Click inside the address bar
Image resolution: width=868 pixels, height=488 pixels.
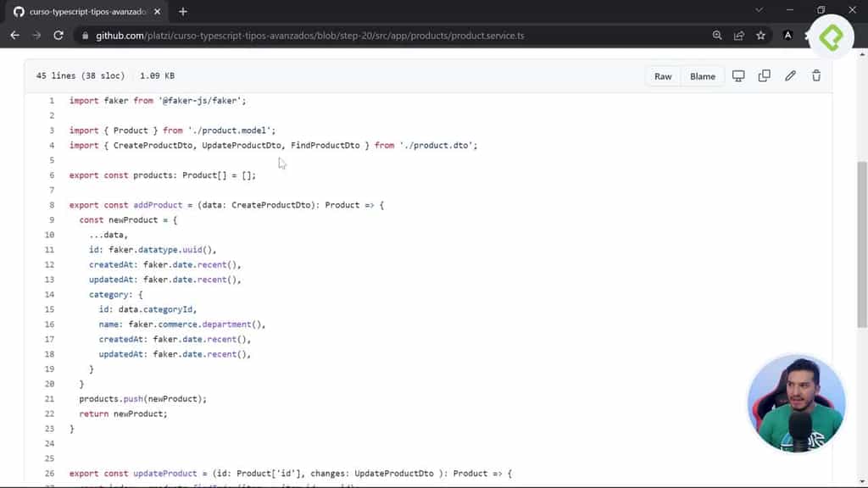point(339,36)
